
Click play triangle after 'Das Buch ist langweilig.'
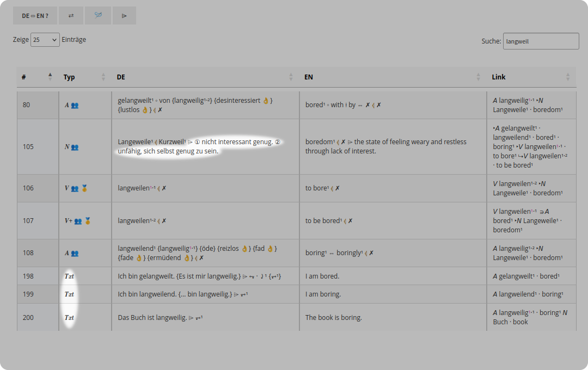coord(191,318)
